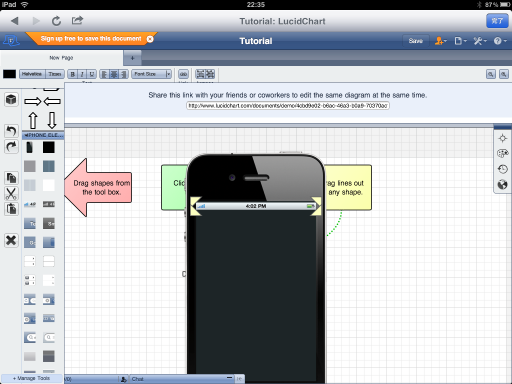Open the tools wrench menu

(x=480, y=41)
